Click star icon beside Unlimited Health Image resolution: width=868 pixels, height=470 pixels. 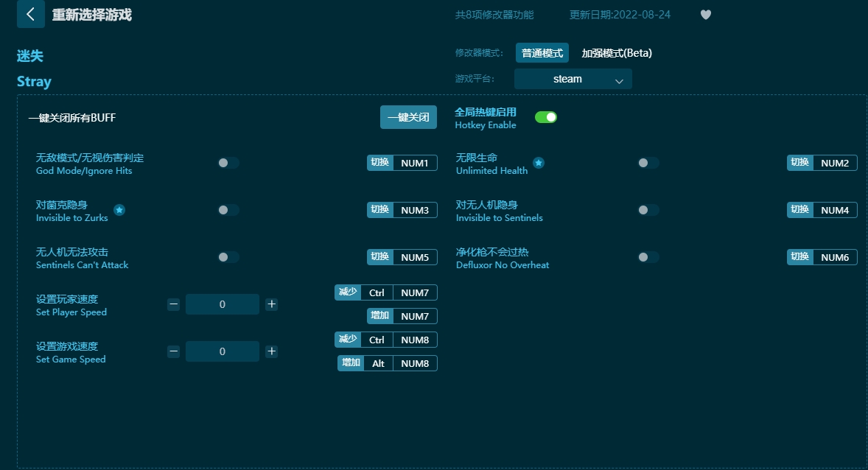click(539, 163)
